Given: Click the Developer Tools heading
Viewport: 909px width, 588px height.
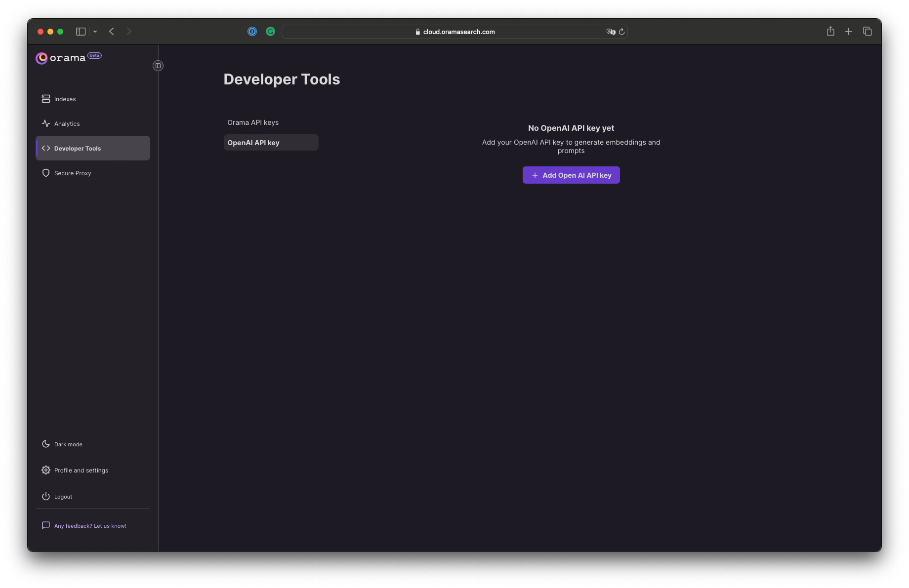Looking at the screenshot, I should point(282,79).
